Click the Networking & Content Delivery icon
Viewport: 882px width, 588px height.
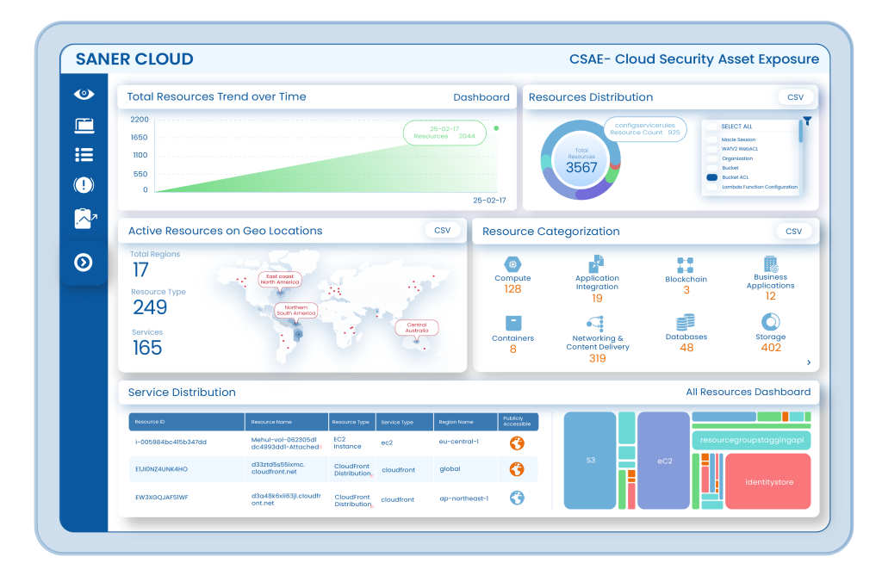pyautogui.click(x=596, y=323)
